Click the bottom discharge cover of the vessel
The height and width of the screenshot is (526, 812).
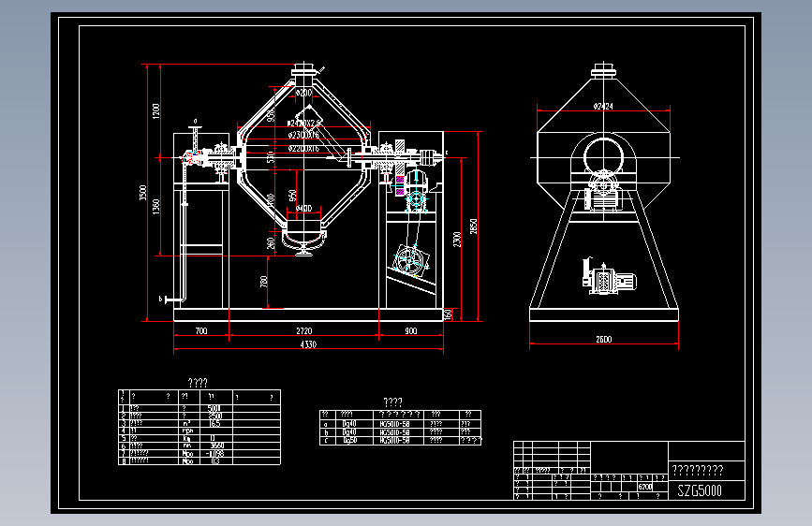[x=303, y=241]
